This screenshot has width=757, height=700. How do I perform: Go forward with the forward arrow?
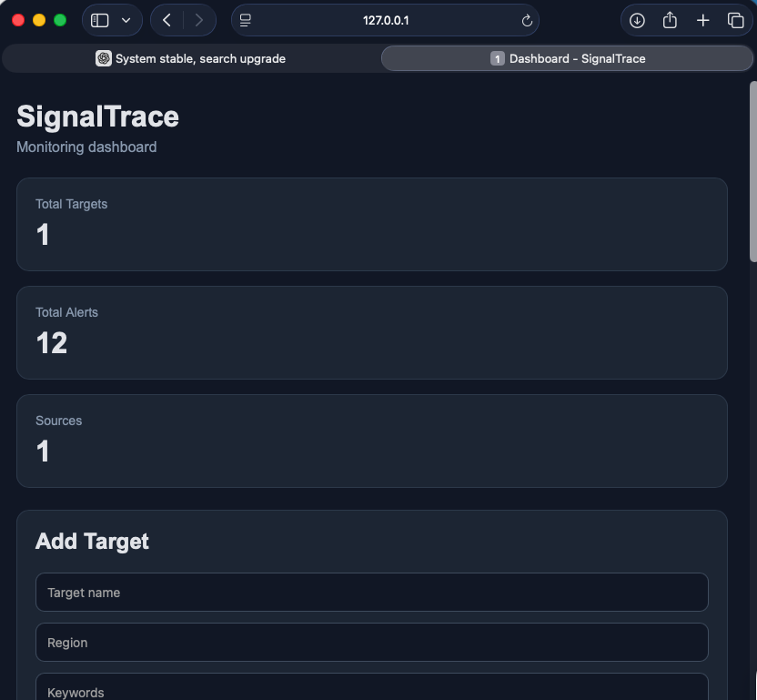click(x=199, y=20)
